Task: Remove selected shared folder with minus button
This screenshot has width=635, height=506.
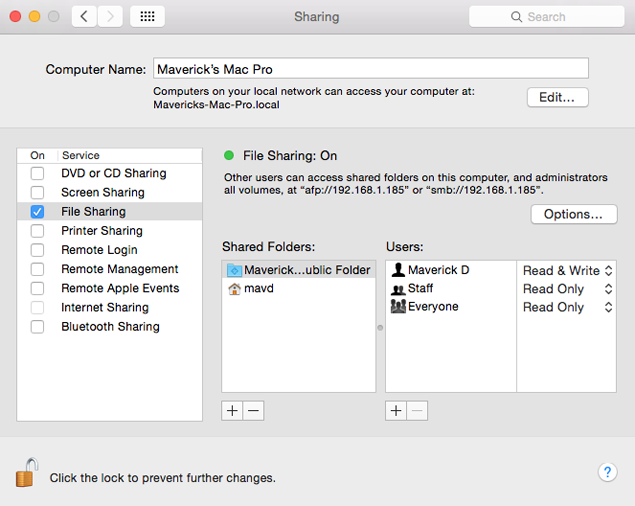Action: point(254,411)
